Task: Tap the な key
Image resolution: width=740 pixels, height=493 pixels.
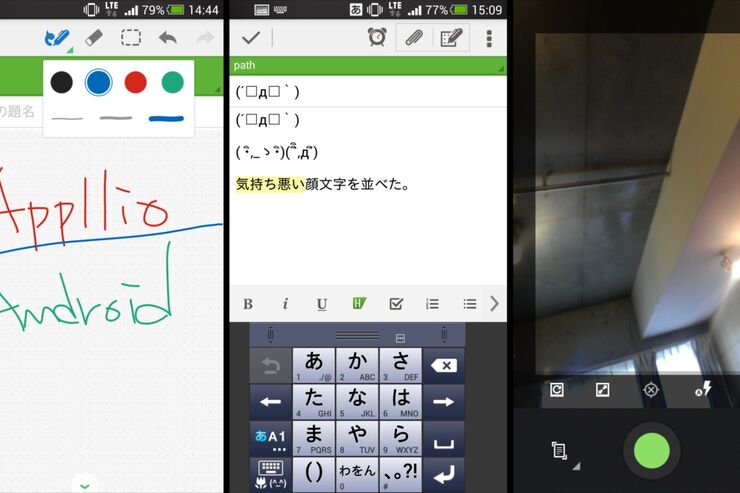Action: click(357, 402)
